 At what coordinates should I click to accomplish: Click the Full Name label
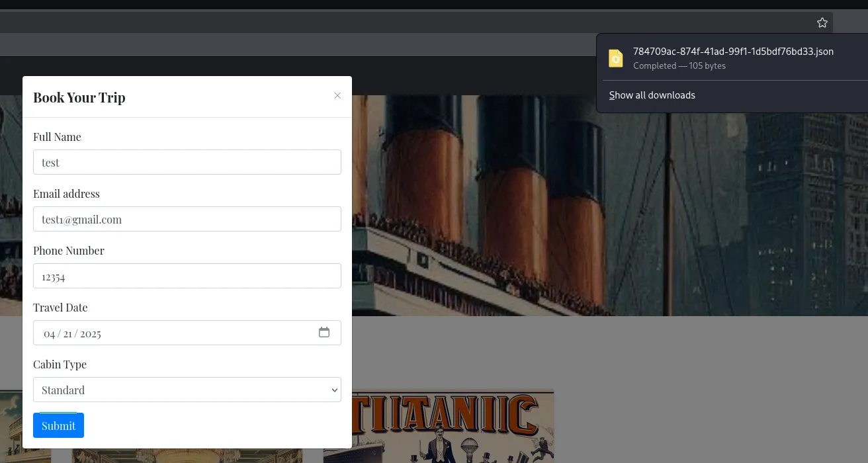click(x=57, y=137)
